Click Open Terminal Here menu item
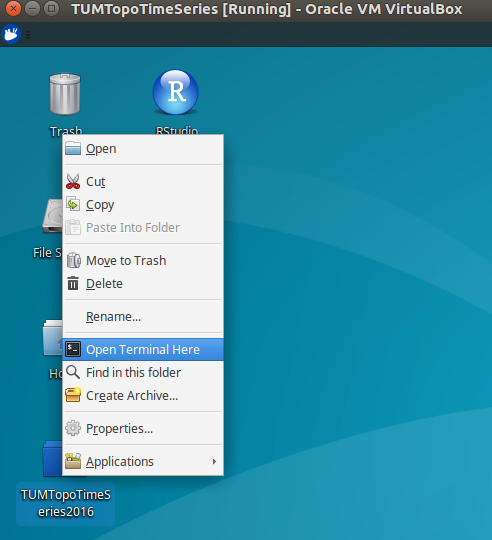The image size is (492, 540). coord(143,349)
